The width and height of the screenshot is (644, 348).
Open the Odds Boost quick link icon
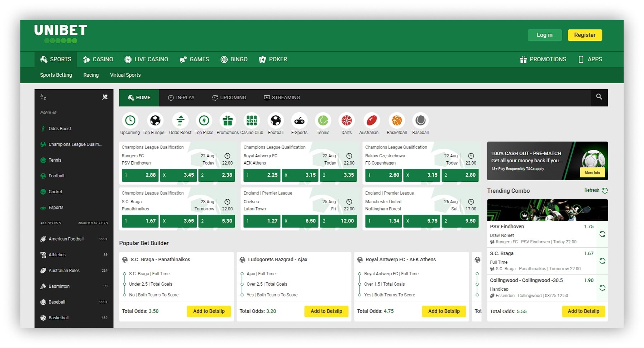[x=180, y=120]
